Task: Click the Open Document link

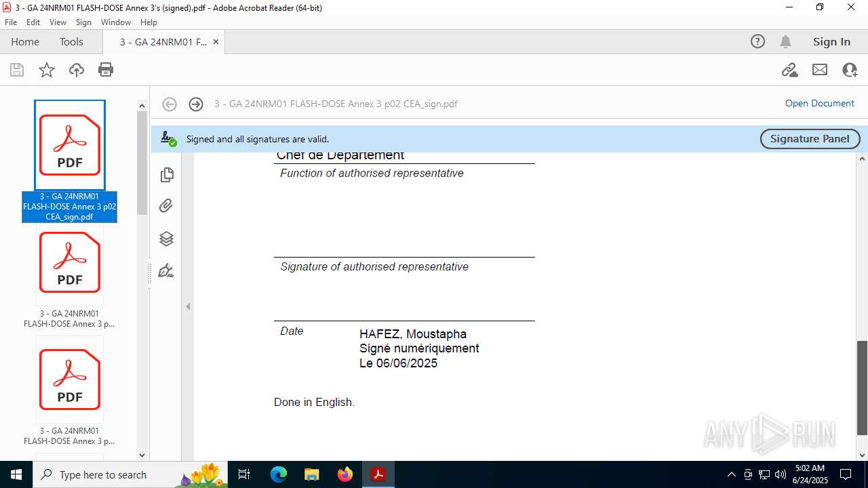Action: point(819,103)
